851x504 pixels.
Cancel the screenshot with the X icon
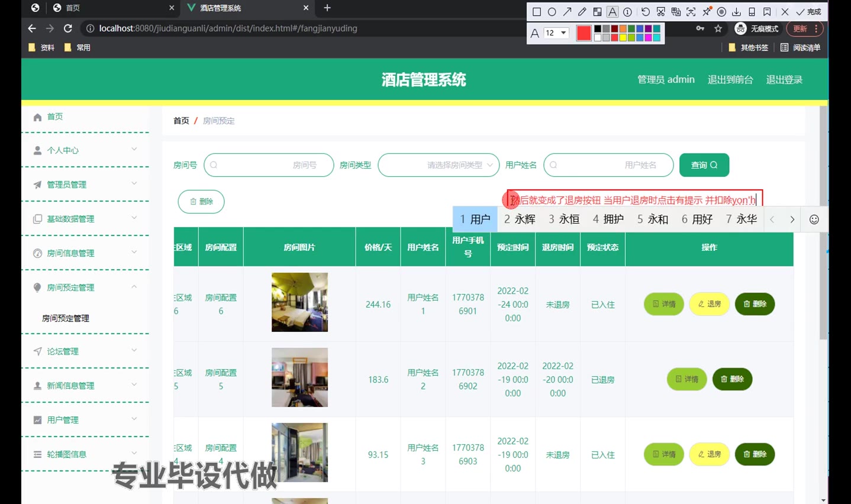(x=785, y=12)
